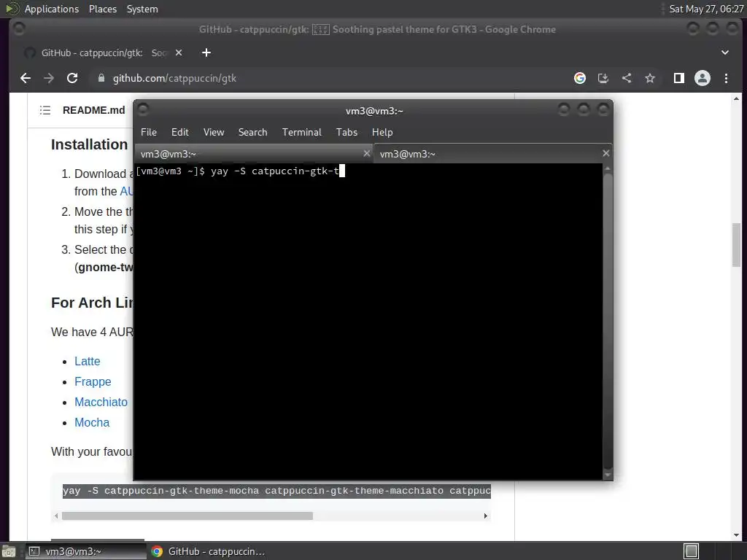Open the terminal Search menu
This screenshot has height=560, width=747.
click(252, 132)
